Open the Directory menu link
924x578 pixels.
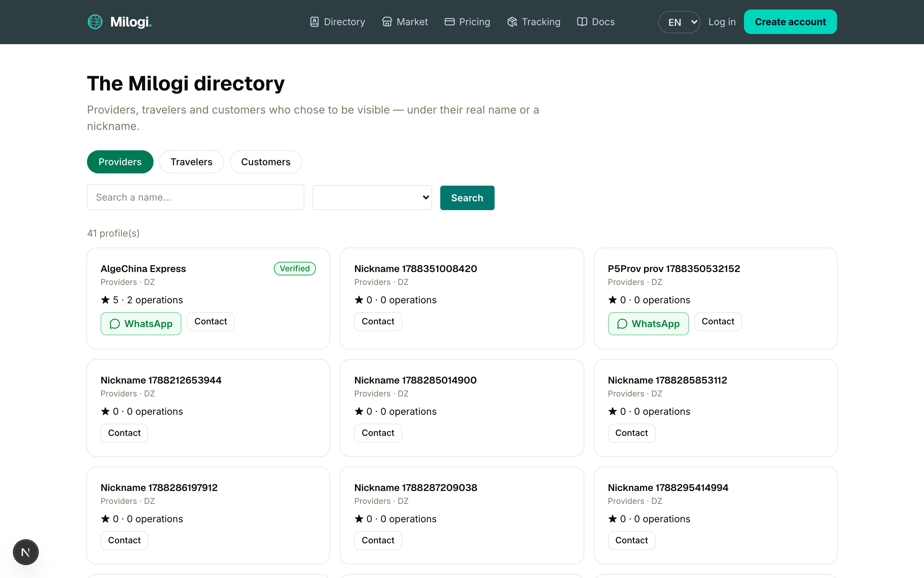pyautogui.click(x=337, y=22)
